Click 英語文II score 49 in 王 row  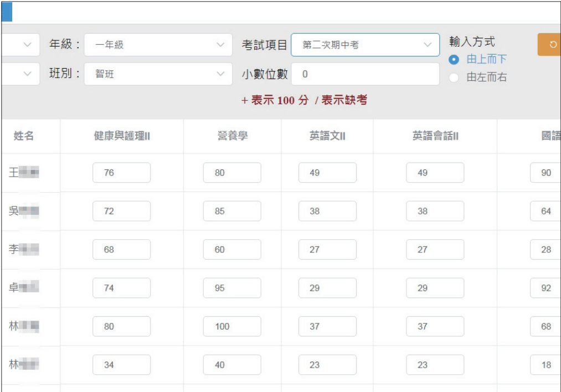click(x=327, y=173)
